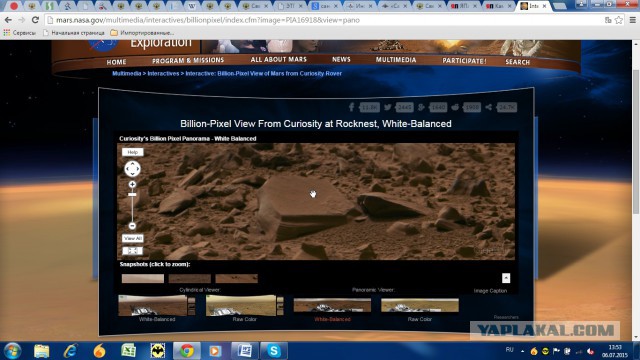Screen dimensions: 640x360
Task: Follow the Multimedia breadcrumb link
Action: (127, 73)
